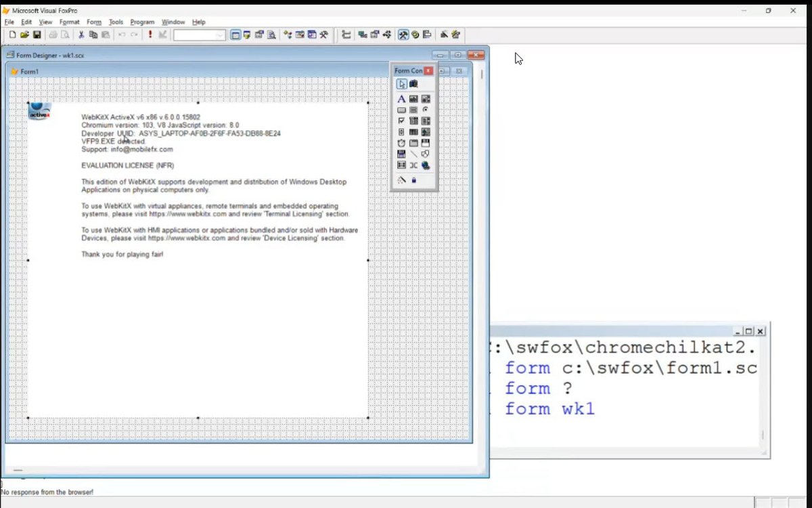Click the 'form wk1' line in Command window
Viewport: 812px width, 508px height.
549,409
